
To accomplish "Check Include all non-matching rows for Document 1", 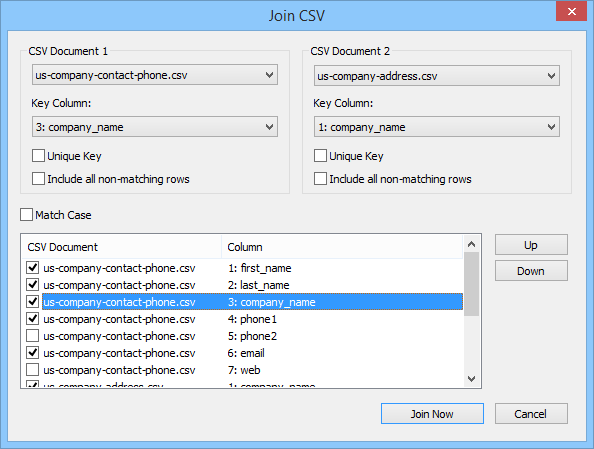I will (38, 178).
